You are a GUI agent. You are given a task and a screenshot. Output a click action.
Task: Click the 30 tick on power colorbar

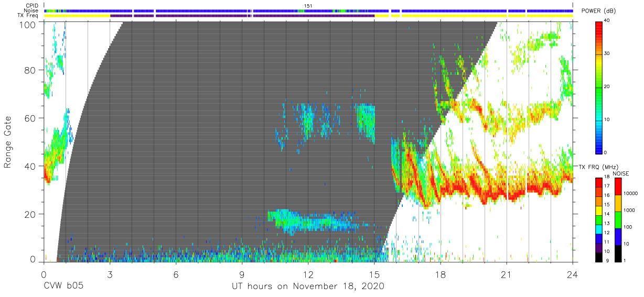tap(607, 53)
